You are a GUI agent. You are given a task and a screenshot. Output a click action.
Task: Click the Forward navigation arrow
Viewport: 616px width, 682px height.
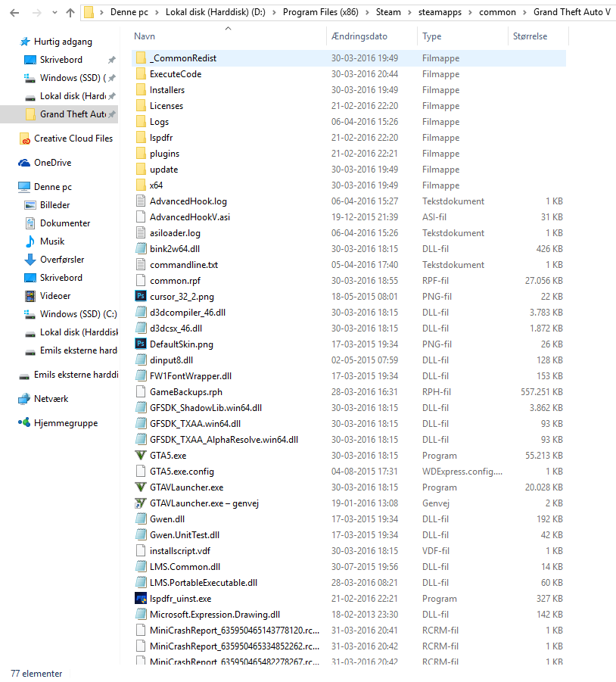click(x=37, y=13)
